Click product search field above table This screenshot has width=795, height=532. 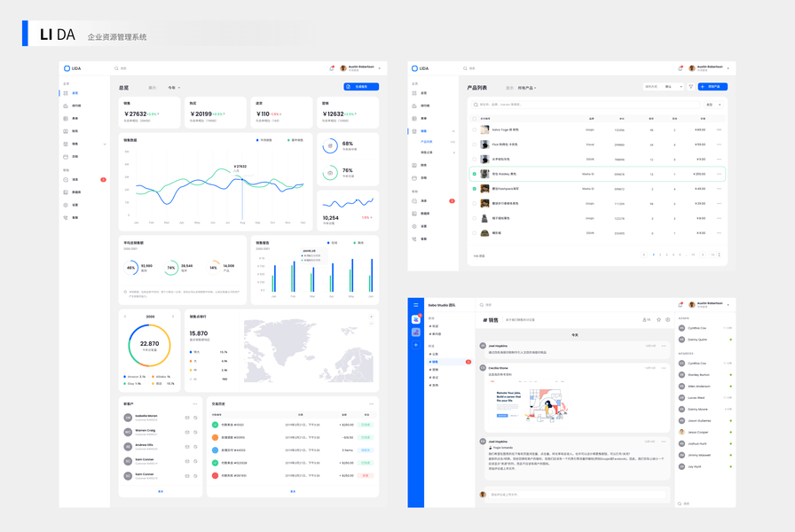(586, 105)
